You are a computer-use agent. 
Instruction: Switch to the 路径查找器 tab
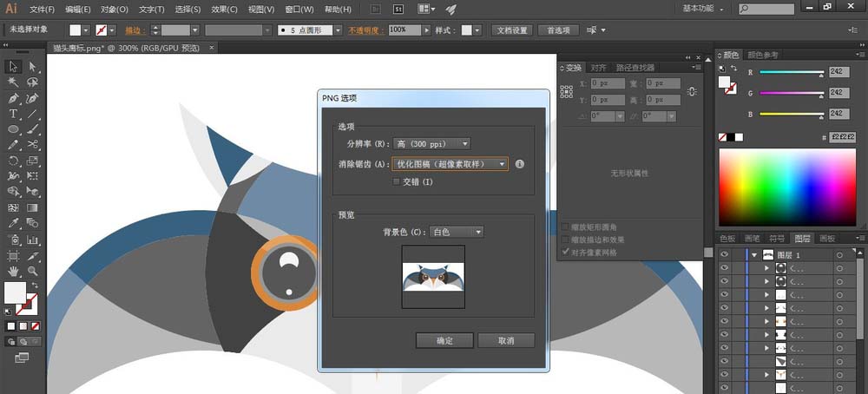(635, 68)
